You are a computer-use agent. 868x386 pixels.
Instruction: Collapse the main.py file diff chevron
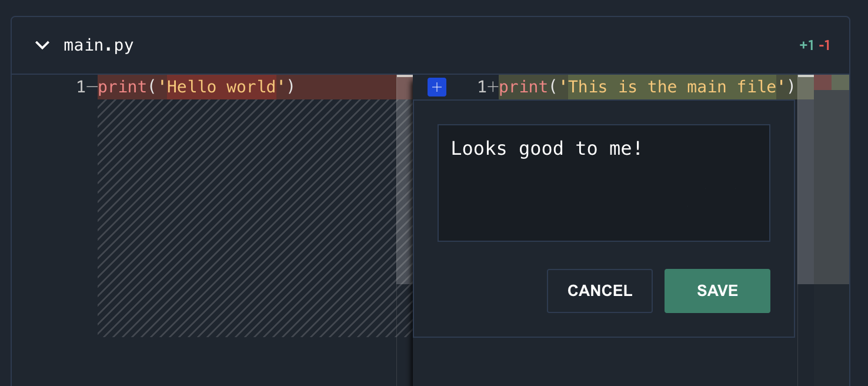pos(42,45)
